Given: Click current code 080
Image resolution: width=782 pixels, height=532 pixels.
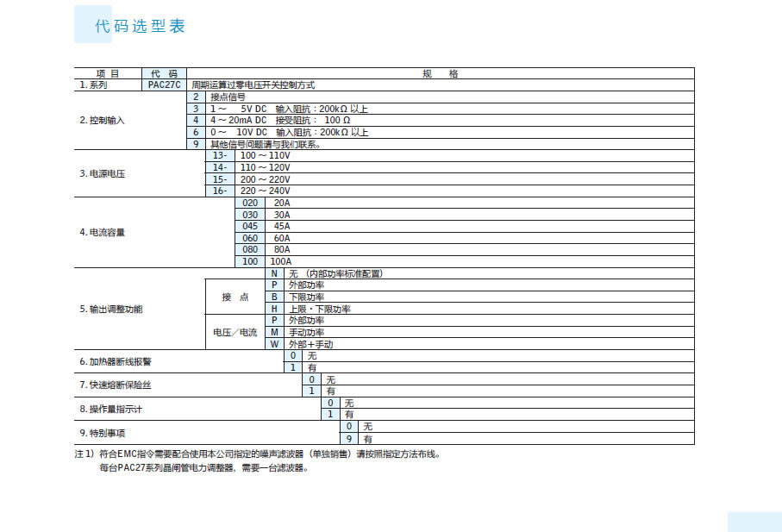Looking at the screenshot, I should click(x=250, y=250).
